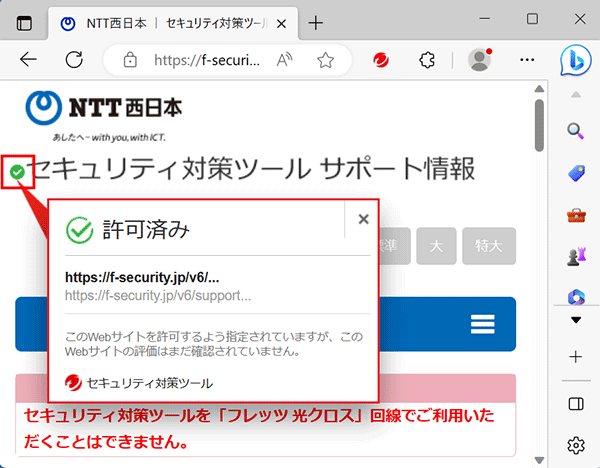600x468 pixels.
Task: Toggle the sidebar panel visibility icon
Action: (575, 403)
